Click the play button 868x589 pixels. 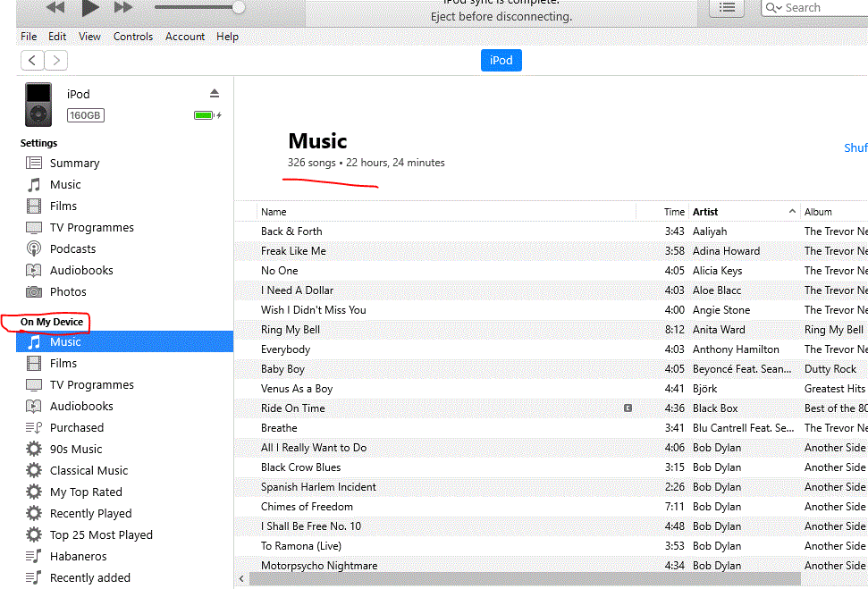click(x=89, y=7)
